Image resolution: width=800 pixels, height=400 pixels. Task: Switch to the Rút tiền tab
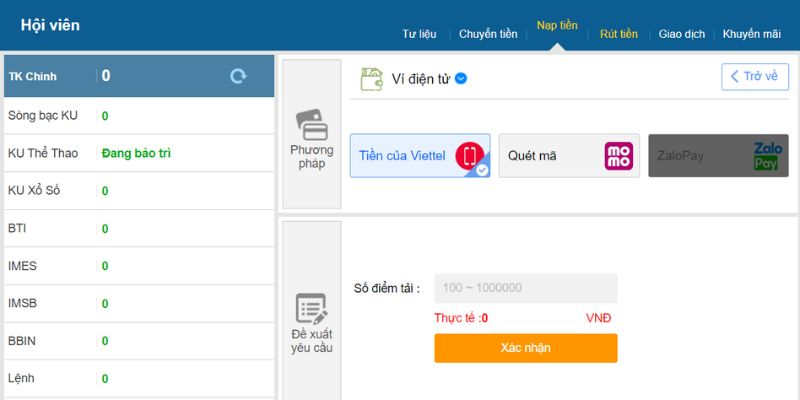click(618, 34)
